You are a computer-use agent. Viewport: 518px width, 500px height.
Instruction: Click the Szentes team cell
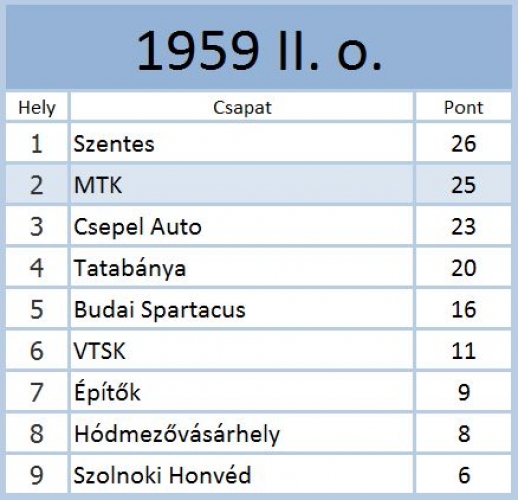click(242, 142)
